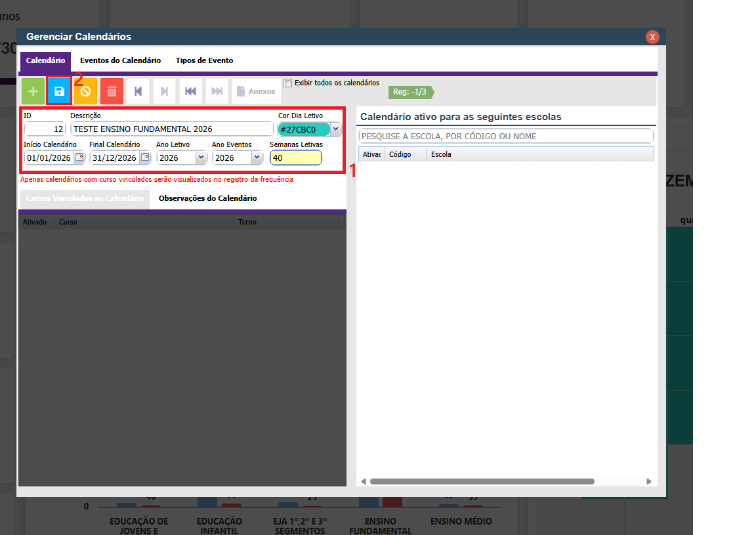Click the horizontal scrollbar in schools list
This screenshot has height=535, width=756.
click(x=482, y=481)
